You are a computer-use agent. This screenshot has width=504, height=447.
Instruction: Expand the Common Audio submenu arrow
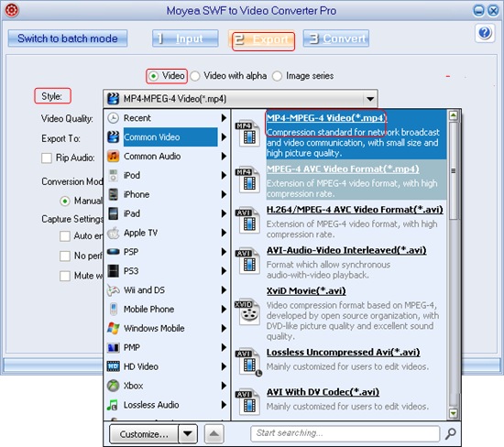(224, 157)
